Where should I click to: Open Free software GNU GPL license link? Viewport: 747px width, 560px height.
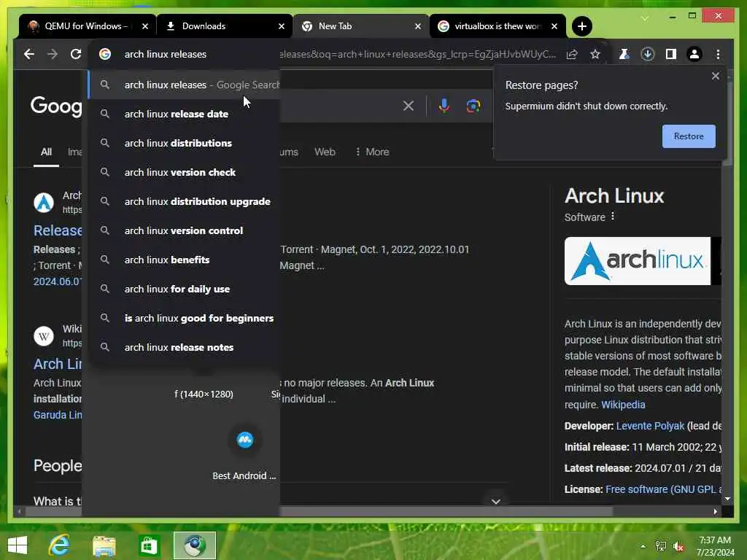(x=663, y=489)
